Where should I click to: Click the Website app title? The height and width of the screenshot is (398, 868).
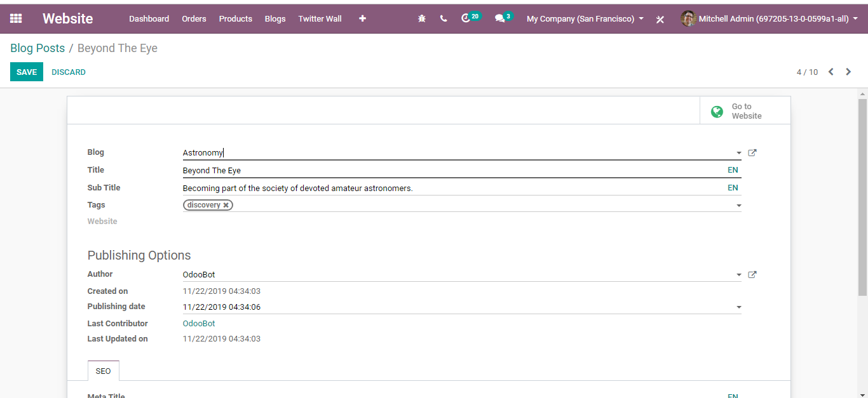(68, 18)
